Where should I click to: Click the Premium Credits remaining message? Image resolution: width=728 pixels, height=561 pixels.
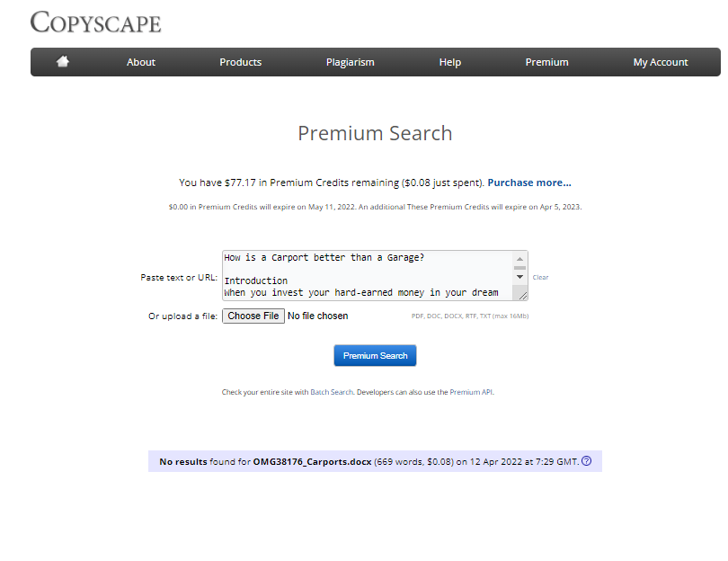click(x=332, y=183)
